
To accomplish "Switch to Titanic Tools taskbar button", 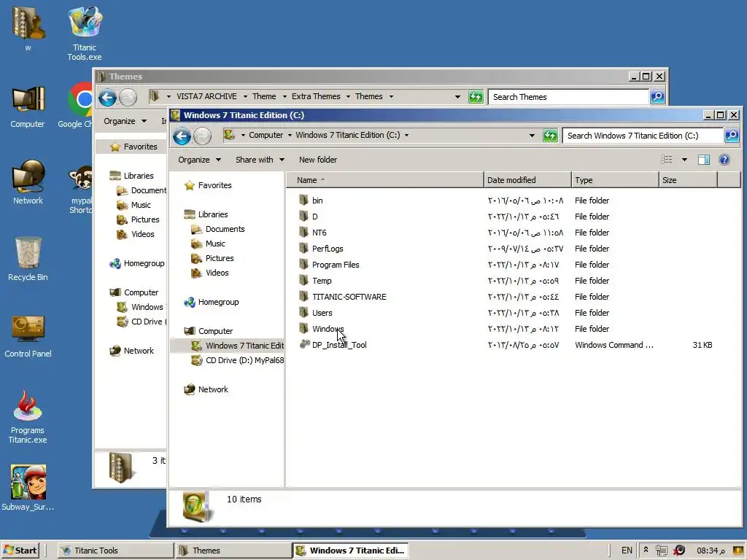I will click(x=115, y=551).
